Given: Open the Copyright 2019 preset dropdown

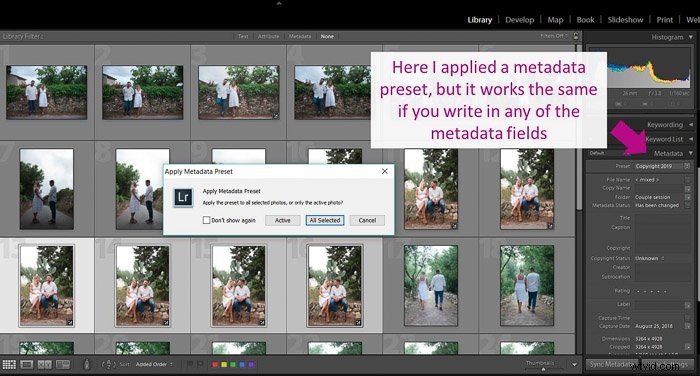Looking at the screenshot, I should point(662,166).
